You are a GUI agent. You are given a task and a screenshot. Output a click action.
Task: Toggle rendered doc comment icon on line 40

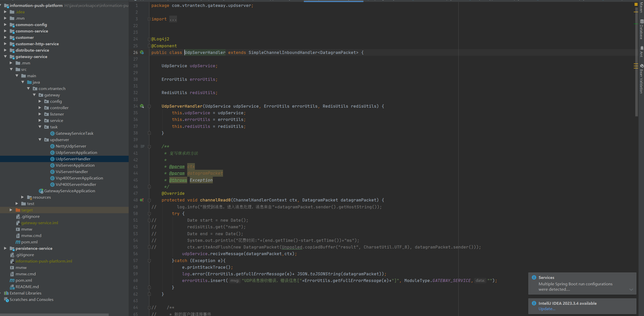pos(143,146)
